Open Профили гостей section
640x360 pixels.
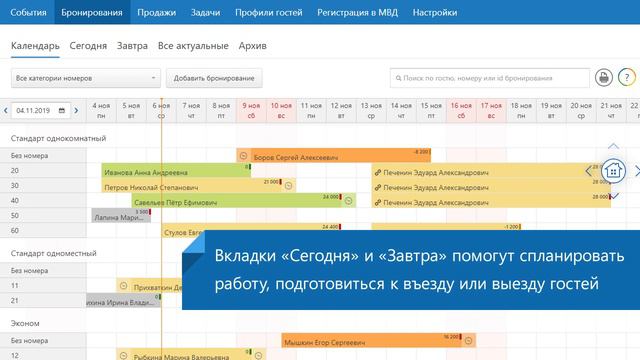click(x=269, y=12)
